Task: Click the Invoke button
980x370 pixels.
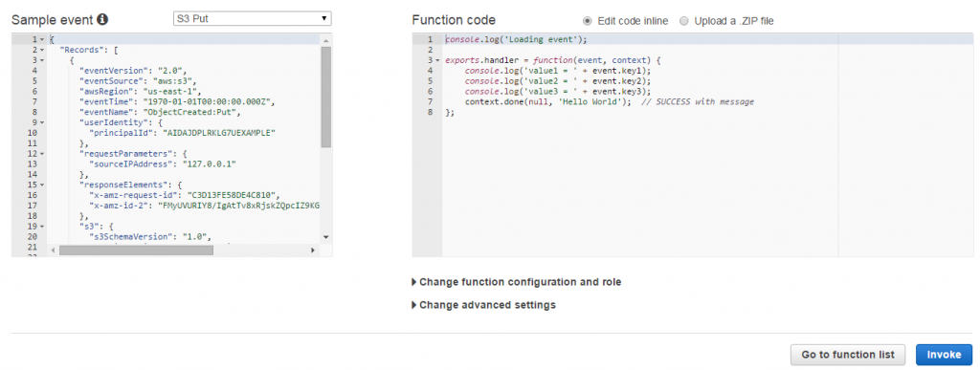Action: coord(944,355)
